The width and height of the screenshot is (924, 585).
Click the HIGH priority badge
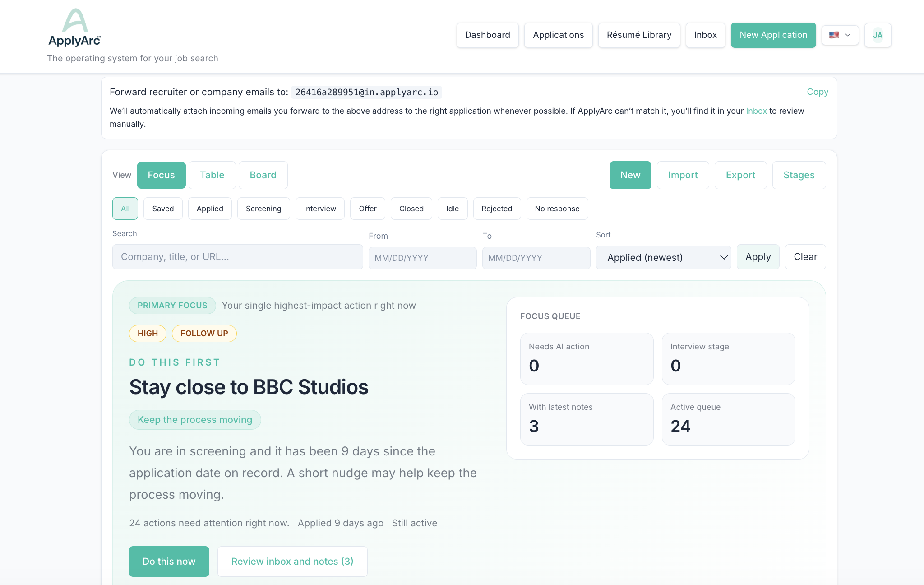(148, 334)
